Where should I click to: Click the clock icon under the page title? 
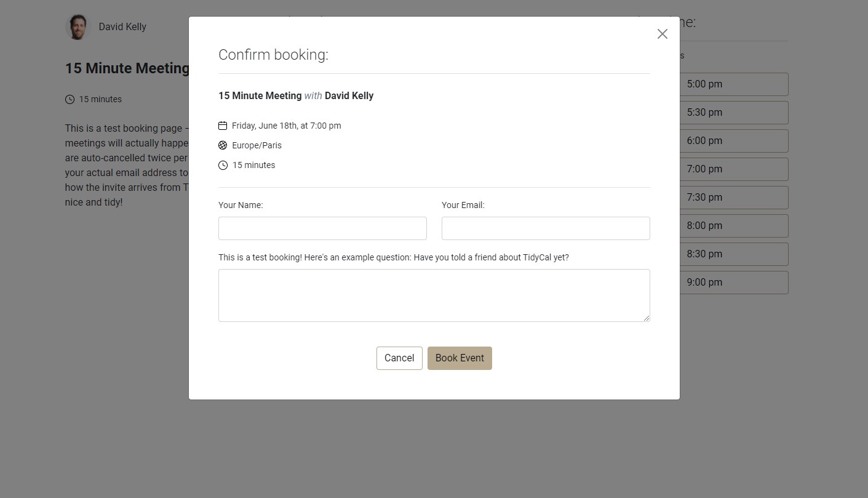click(x=70, y=99)
